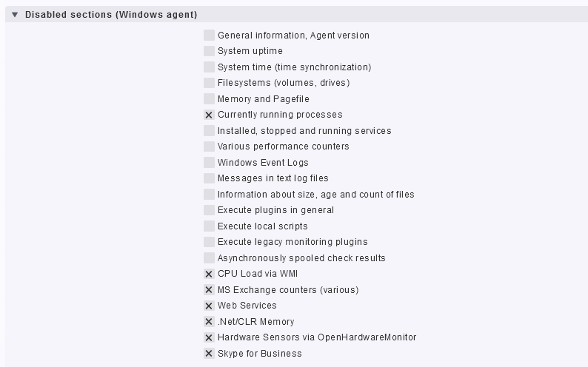Enable Various performance counters checkbox
This screenshot has width=588, height=367.
(x=209, y=147)
